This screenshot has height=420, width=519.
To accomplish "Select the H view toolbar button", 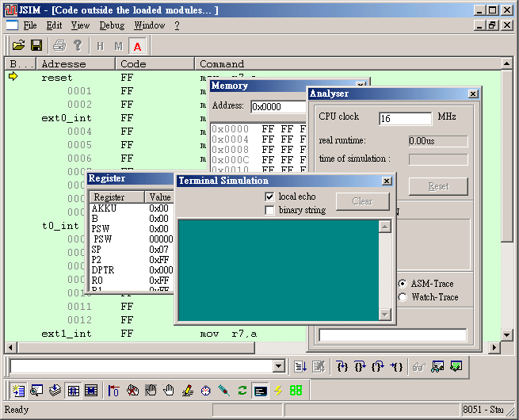I will point(101,46).
